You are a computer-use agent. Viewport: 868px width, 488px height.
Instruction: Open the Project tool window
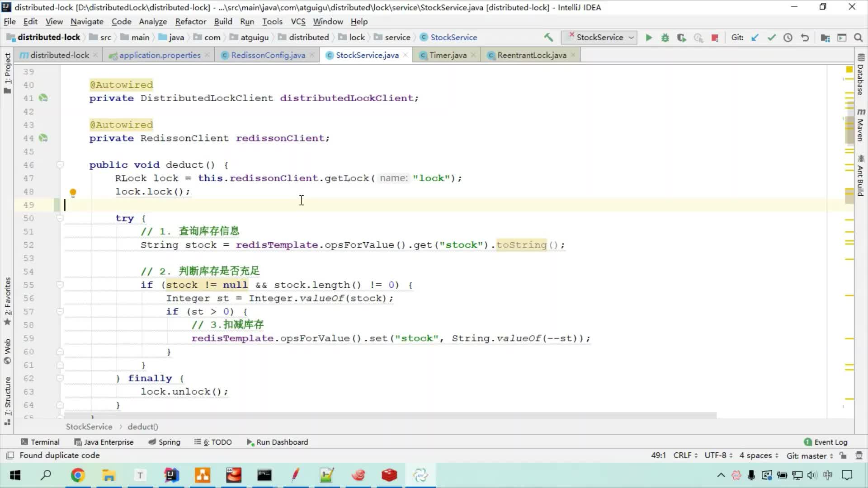point(7,72)
